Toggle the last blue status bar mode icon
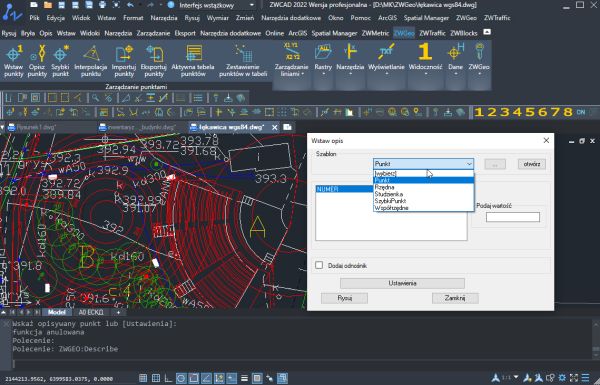Screen dimensions: 600x385 pos(282,378)
